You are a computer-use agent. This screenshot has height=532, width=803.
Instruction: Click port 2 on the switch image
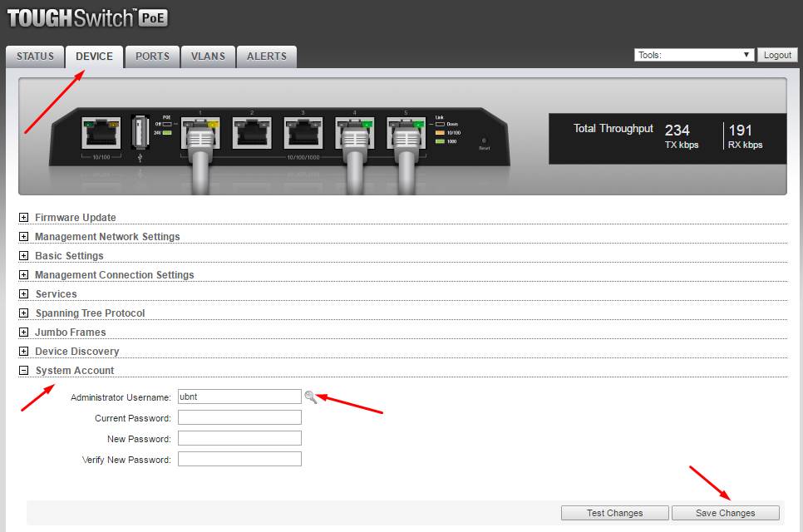pyautogui.click(x=251, y=132)
